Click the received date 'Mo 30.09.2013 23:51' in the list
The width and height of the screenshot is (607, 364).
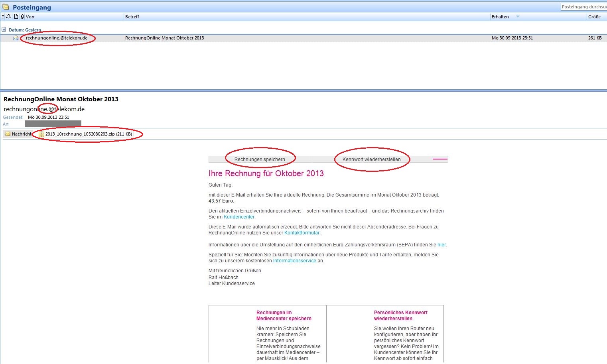512,38
